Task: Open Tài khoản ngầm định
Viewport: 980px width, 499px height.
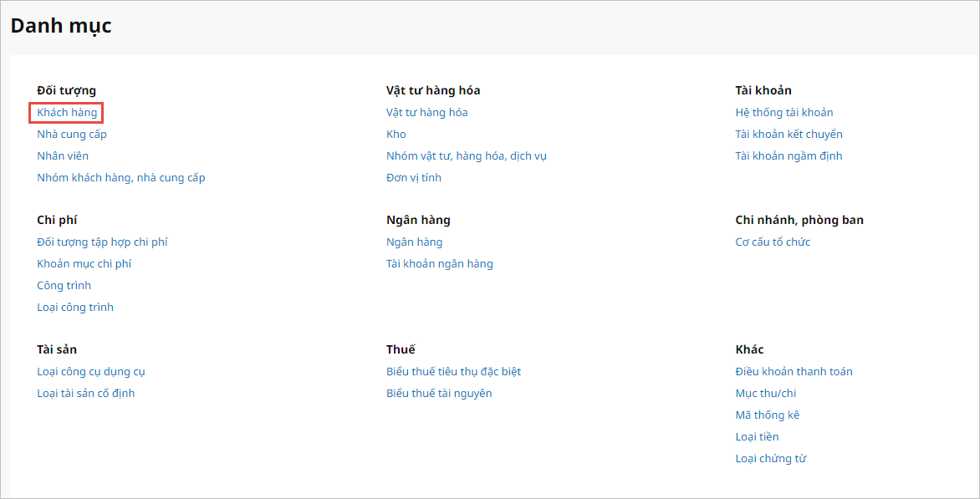Action: point(789,155)
